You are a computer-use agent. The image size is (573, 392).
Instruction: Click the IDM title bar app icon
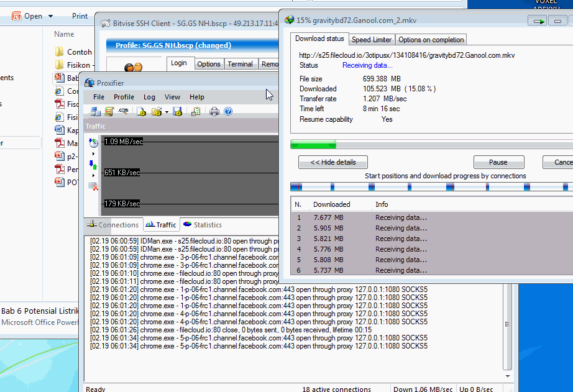point(290,20)
